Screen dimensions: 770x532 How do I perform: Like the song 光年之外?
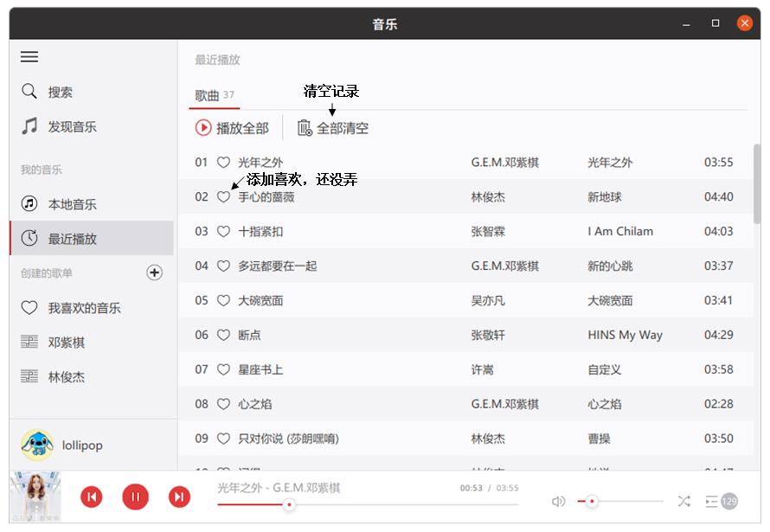click(223, 163)
